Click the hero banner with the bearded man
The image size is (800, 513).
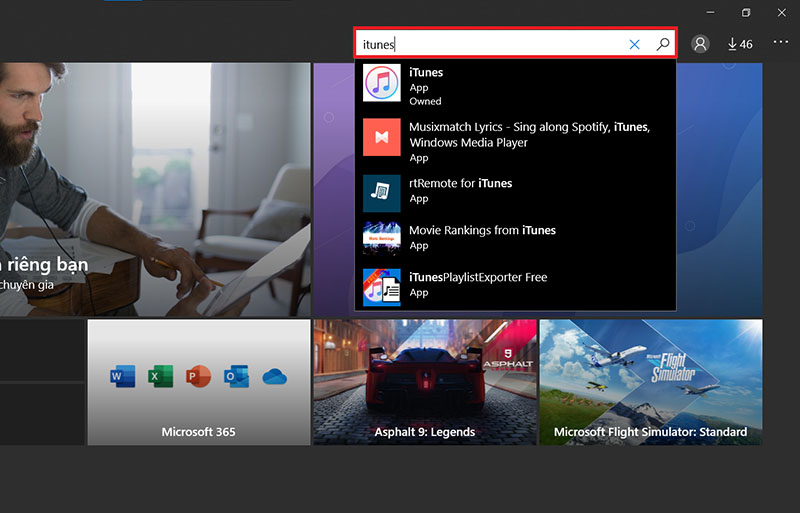click(155, 190)
